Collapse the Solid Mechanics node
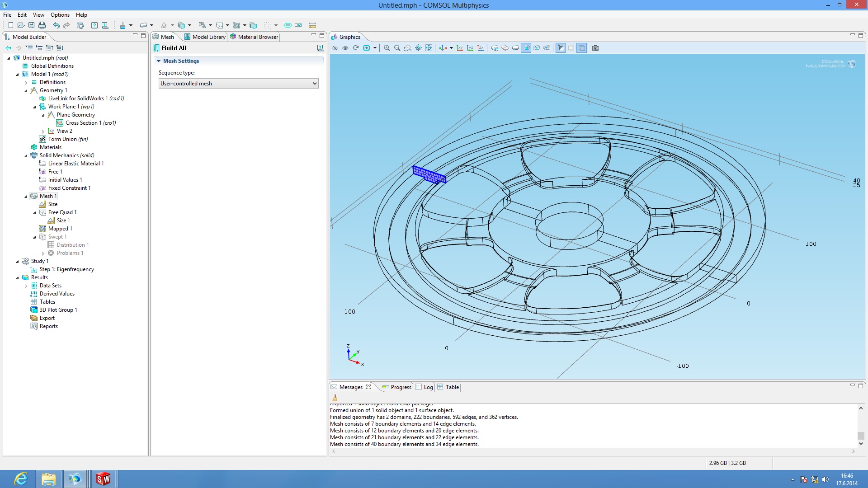868x488 pixels. click(x=26, y=156)
